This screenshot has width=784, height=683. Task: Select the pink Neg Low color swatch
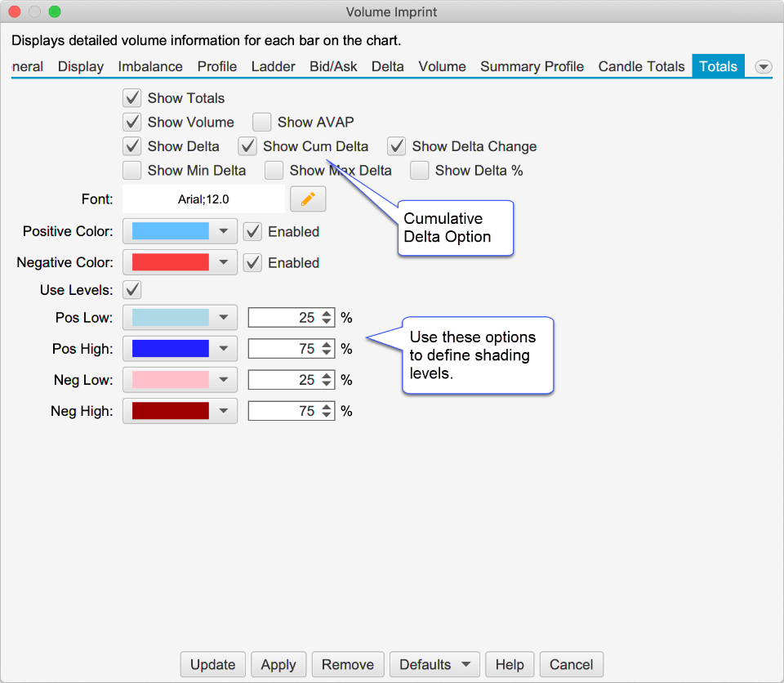pyautogui.click(x=170, y=380)
